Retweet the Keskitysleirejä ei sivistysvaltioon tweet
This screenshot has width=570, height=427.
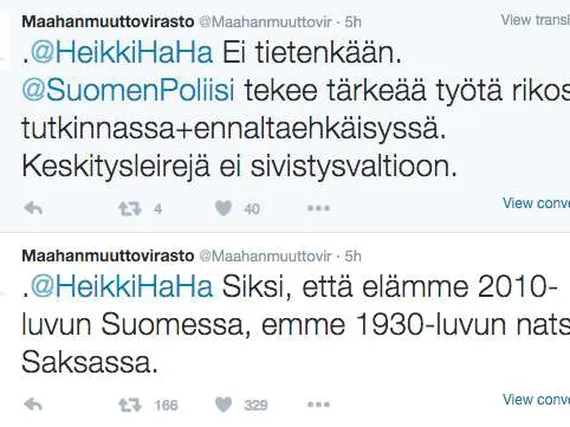click(x=130, y=209)
